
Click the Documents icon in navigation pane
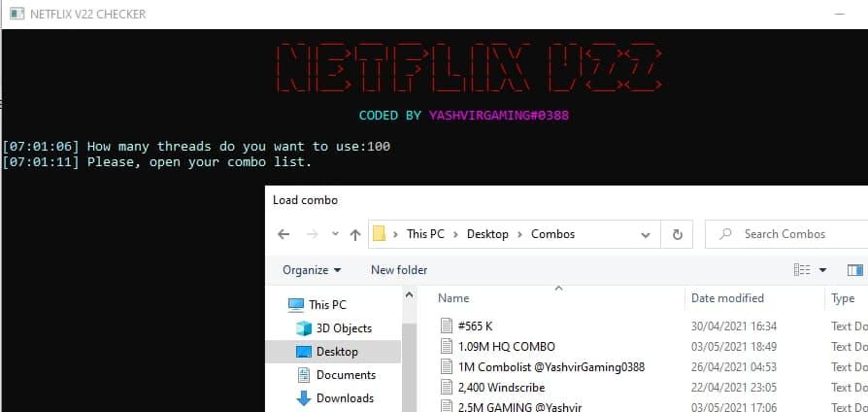(303, 375)
